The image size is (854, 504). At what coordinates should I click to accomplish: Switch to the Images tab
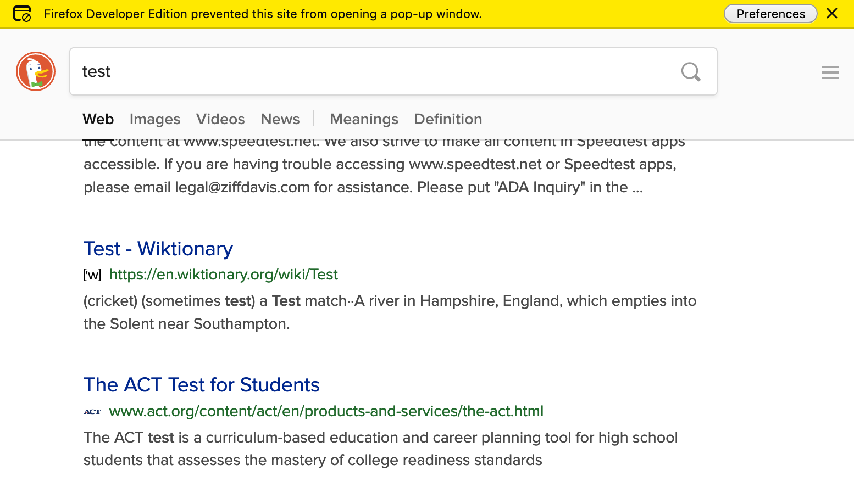pos(154,119)
